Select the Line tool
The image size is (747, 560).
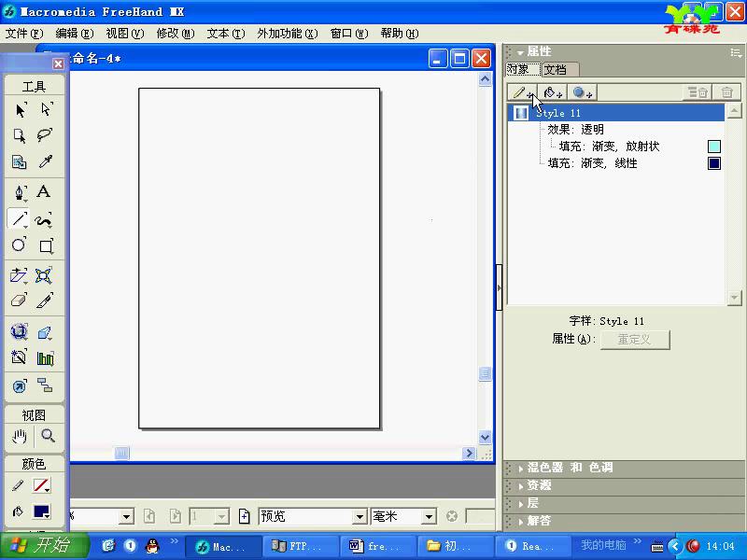[19, 219]
